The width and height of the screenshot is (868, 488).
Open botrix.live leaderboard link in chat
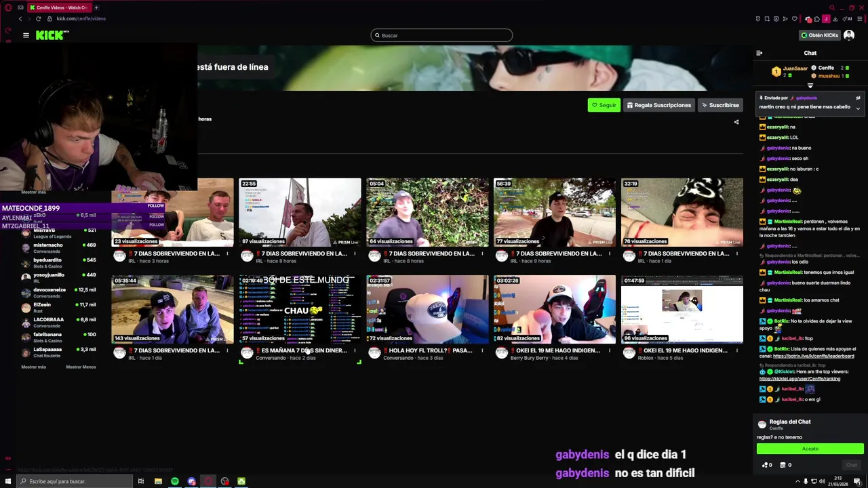(x=813, y=356)
